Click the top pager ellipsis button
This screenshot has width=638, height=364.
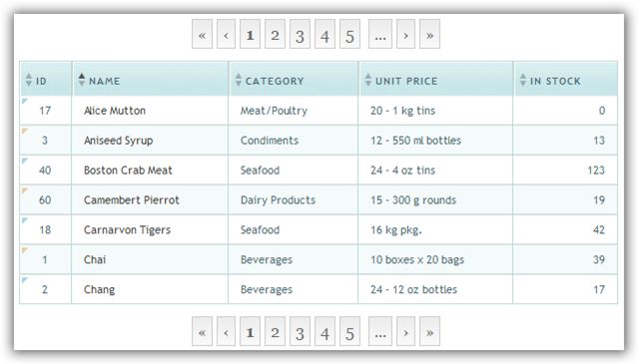[x=380, y=34]
